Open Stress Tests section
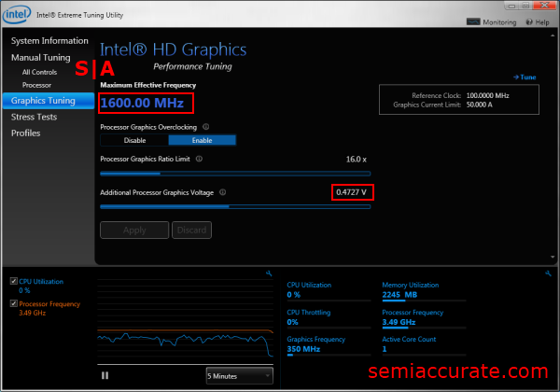 pos(35,117)
